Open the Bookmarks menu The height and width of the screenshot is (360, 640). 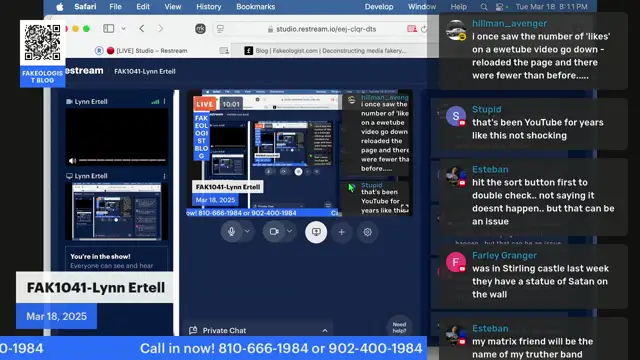click(x=256, y=7)
